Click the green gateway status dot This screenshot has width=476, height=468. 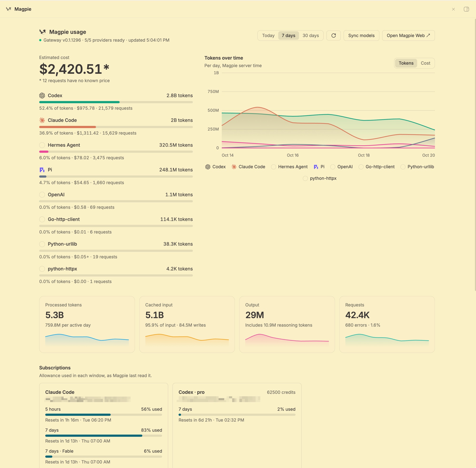click(x=40, y=40)
